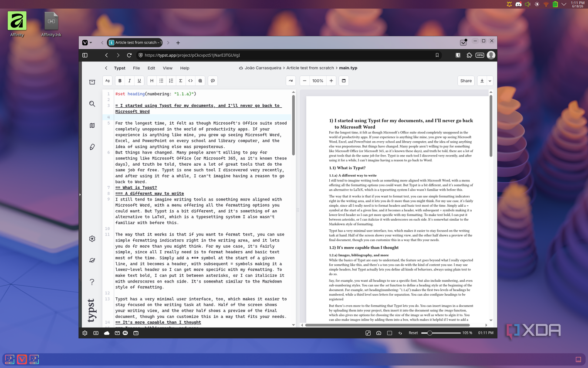Apply italic formatting with the I button
This screenshot has height=368, width=588.
coord(129,81)
